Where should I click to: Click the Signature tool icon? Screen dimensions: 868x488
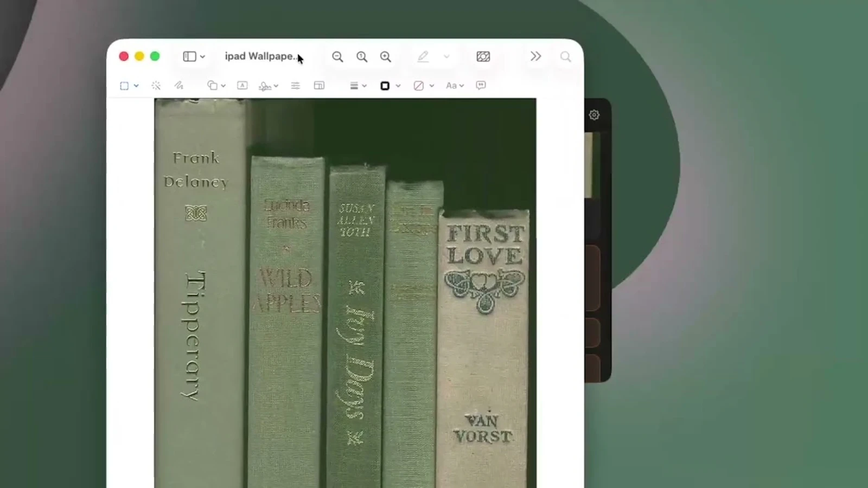tap(265, 86)
